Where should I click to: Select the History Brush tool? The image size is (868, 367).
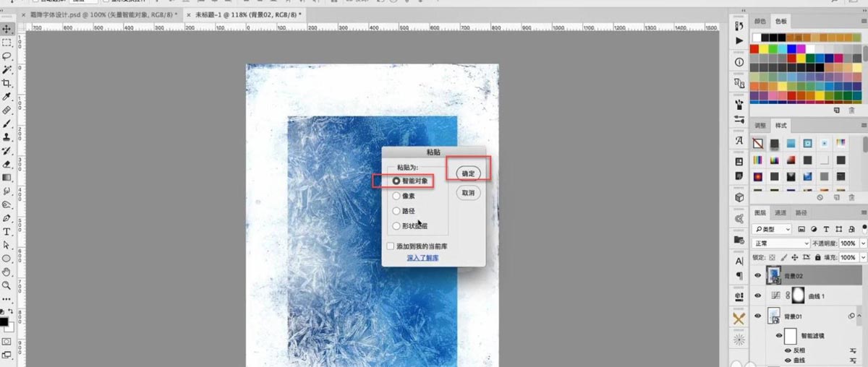[7, 151]
